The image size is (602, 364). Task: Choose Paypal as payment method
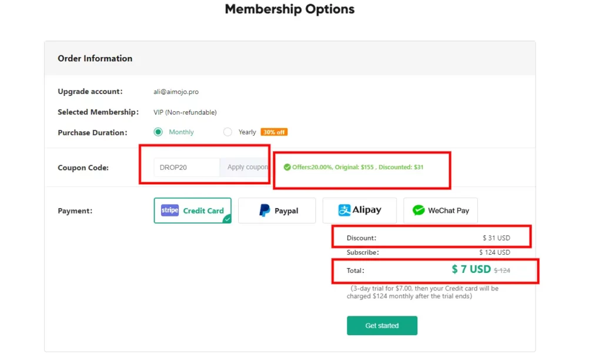(x=277, y=211)
